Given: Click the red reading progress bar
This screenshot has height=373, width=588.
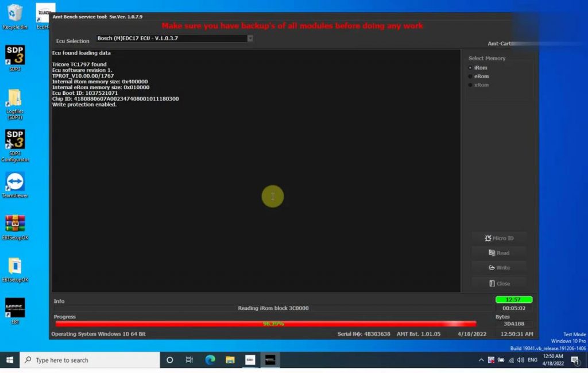Looking at the screenshot, I should click(264, 323).
